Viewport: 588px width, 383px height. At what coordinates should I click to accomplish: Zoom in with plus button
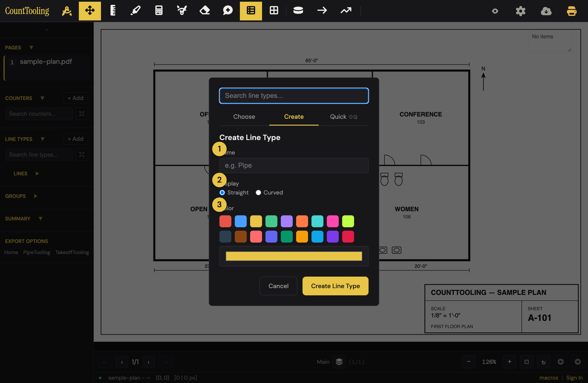pos(509,362)
